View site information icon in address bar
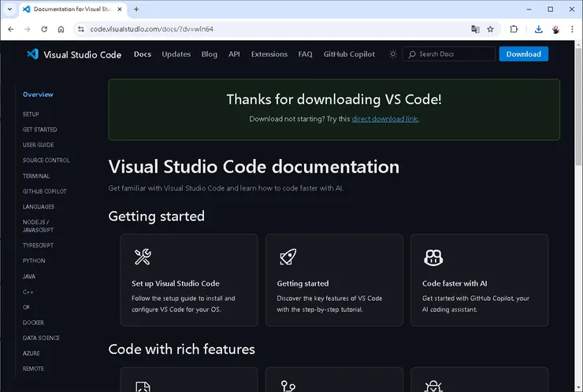 80,29
